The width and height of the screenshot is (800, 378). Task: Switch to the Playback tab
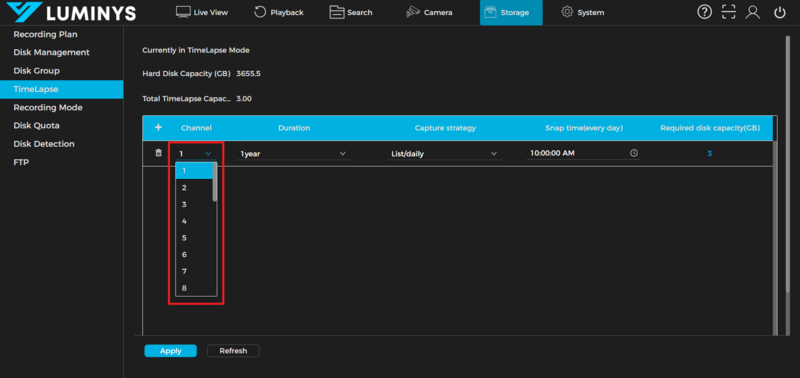(279, 12)
